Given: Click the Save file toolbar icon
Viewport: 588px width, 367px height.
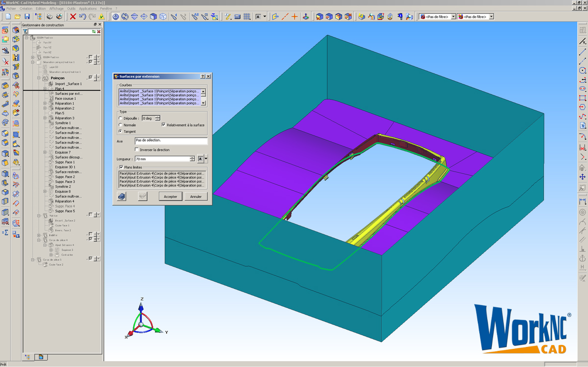Looking at the screenshot, I should point(27,17).
